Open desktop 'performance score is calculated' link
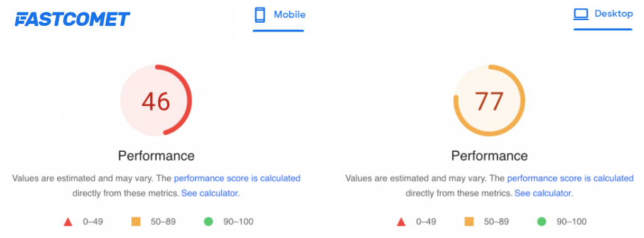The width and height of the screenshot is (644, 238). [570, 178]
